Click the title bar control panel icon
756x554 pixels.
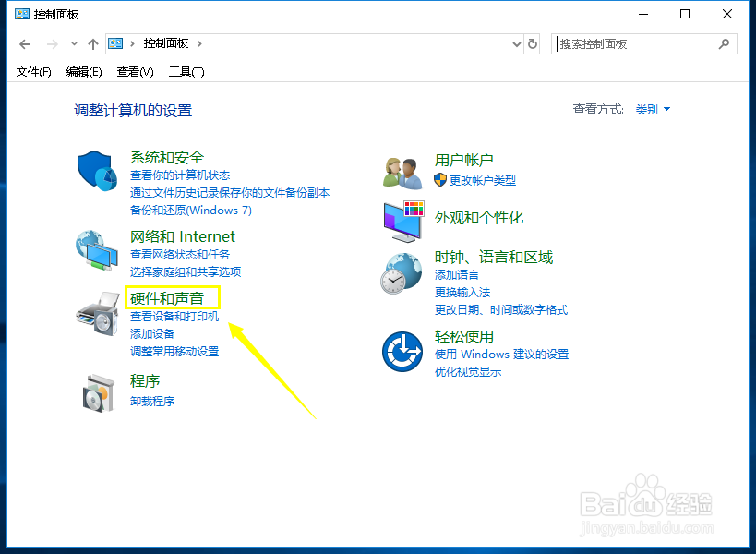click(22, 14)
